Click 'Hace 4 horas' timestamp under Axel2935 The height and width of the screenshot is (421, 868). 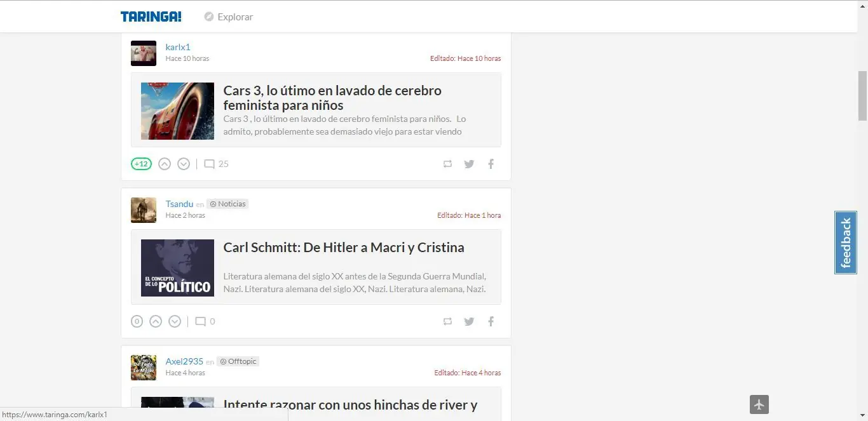(x=185, y=373)
